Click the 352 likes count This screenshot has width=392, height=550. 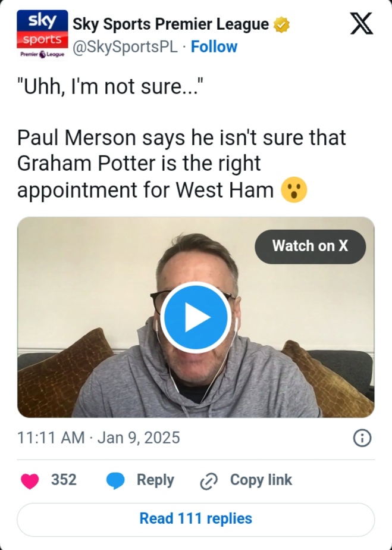[64, 480]
